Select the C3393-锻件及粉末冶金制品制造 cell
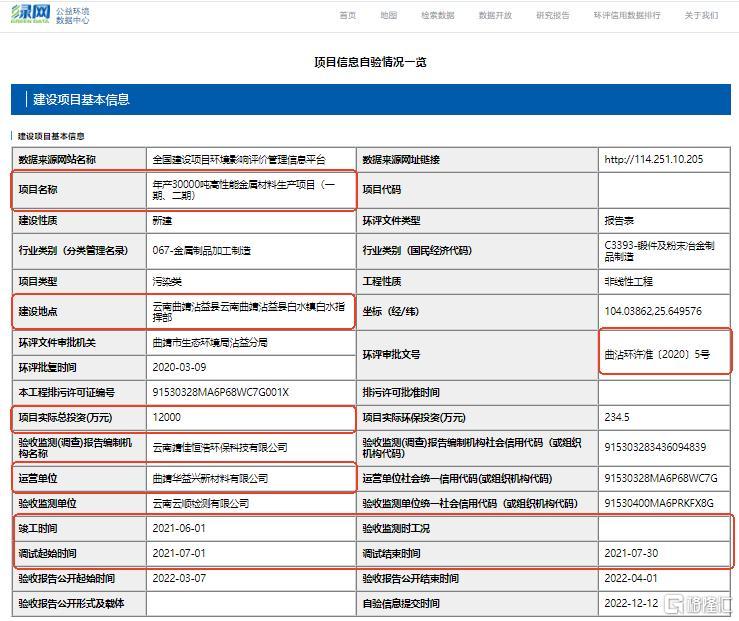This screenshot has height=621, width=739. coord(665,251)
